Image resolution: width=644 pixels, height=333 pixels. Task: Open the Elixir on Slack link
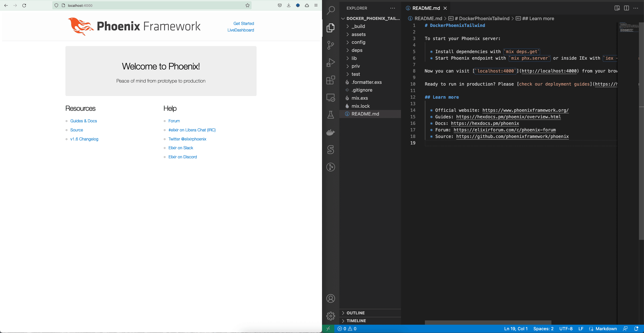point(180,148)
